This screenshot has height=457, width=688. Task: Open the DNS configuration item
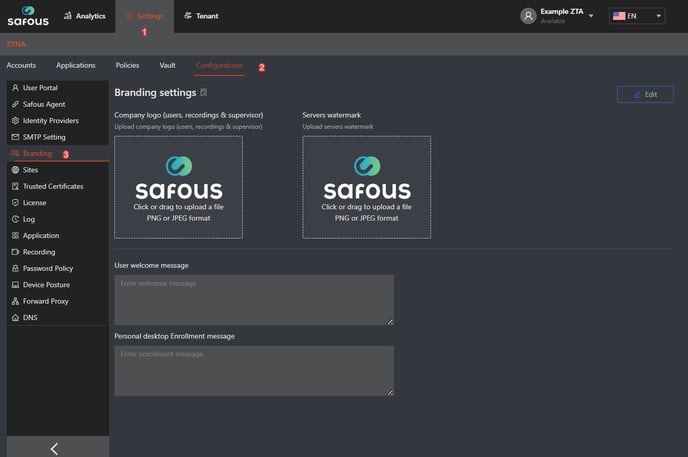pos(30,318)
